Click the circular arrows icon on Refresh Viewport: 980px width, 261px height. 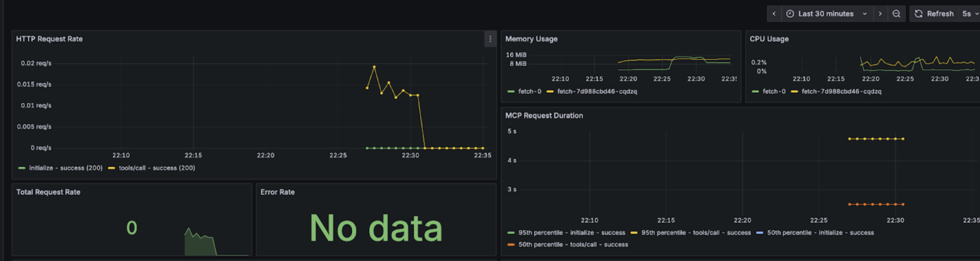[918, 14]
